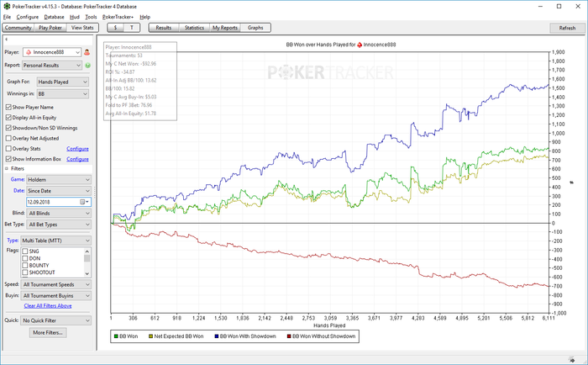Open the tournament Speed dropdown
Viewport: 588px width, 365px height.
pos(56,284)
